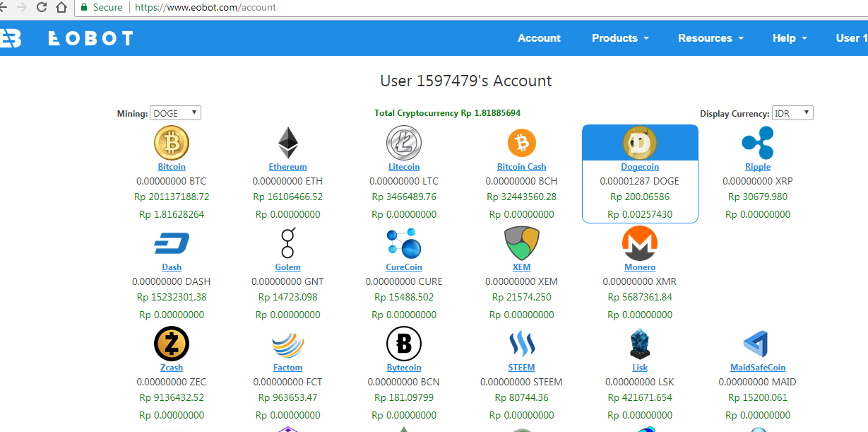Click the CureCoin molecule icon
868x432 pixels.
point(404,243)
